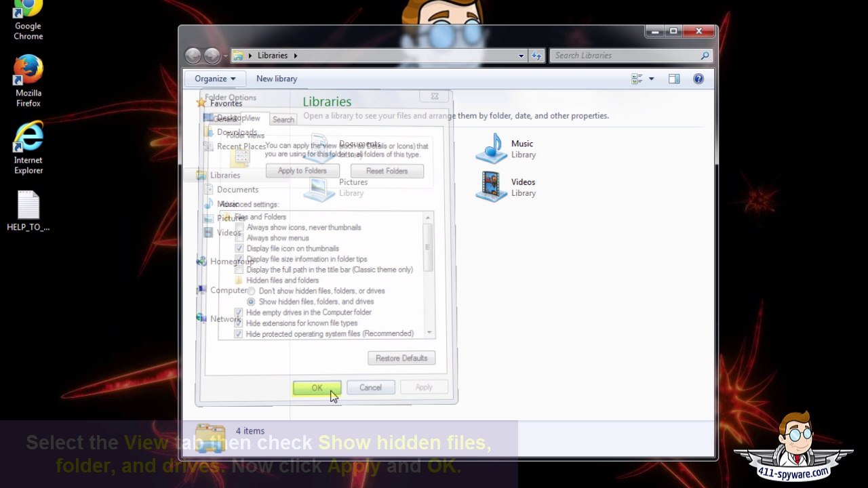Uncheck 'Hide extensions for known file types'

point(239,323)
